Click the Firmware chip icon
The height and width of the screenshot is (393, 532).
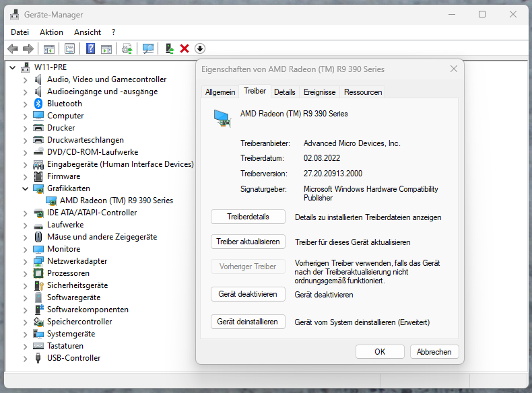pyautogui.click(x=38, y=176)
